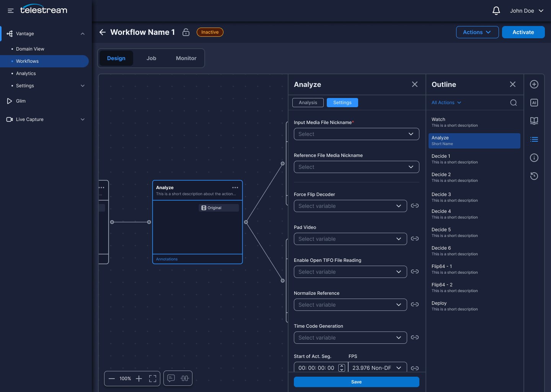Click the link icon next to Normalize Reference
Image resolution: width=551 pixels, height=392 pixels.
[415, 304]
